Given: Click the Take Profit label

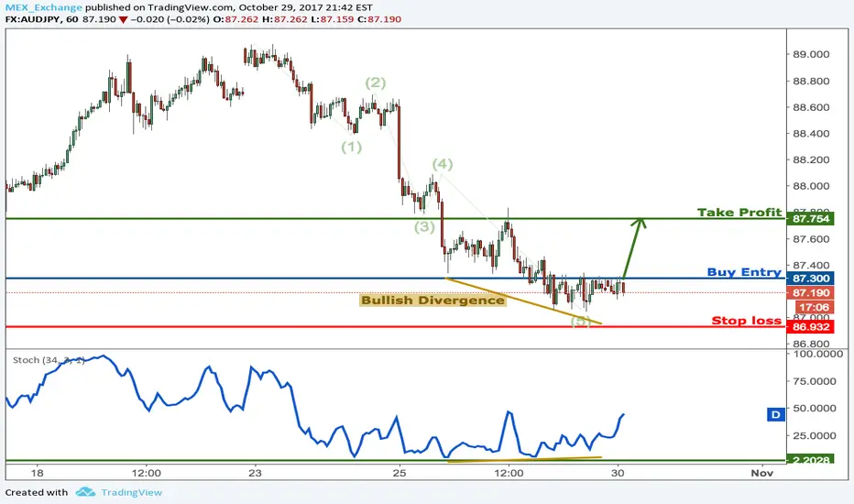Looking at the screenshot, I should click(739, 212).
